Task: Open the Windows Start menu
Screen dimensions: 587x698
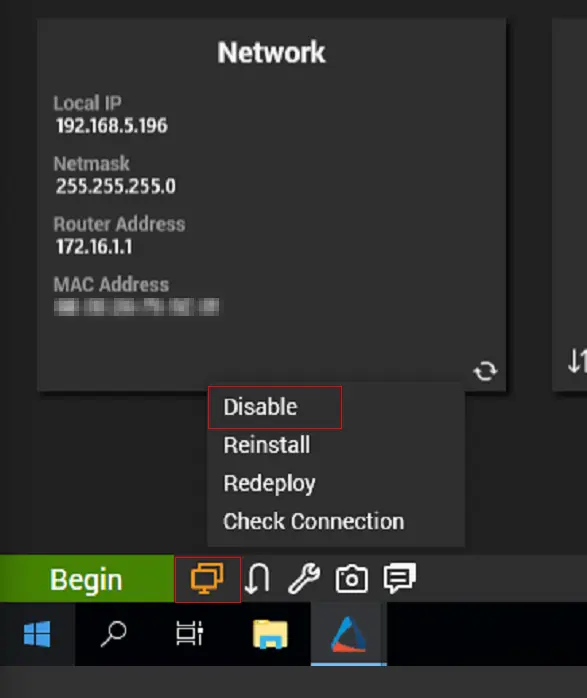Action: click(37, 634)
